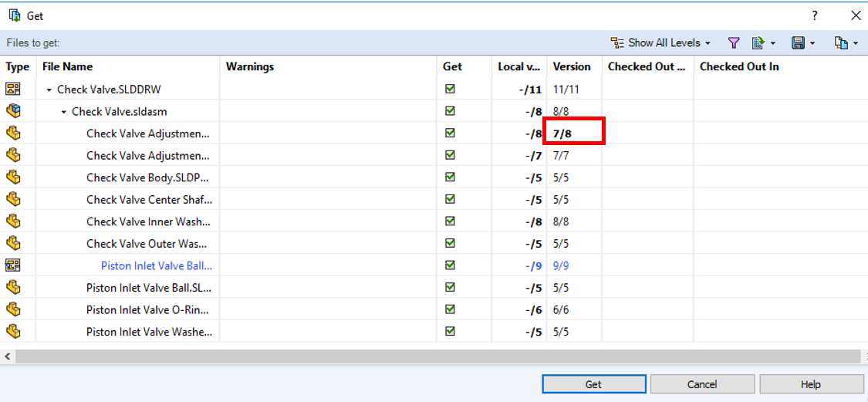
Task: Toggle Get checkbox for Check Valve Center Shaf
Action: pos(450,199)
